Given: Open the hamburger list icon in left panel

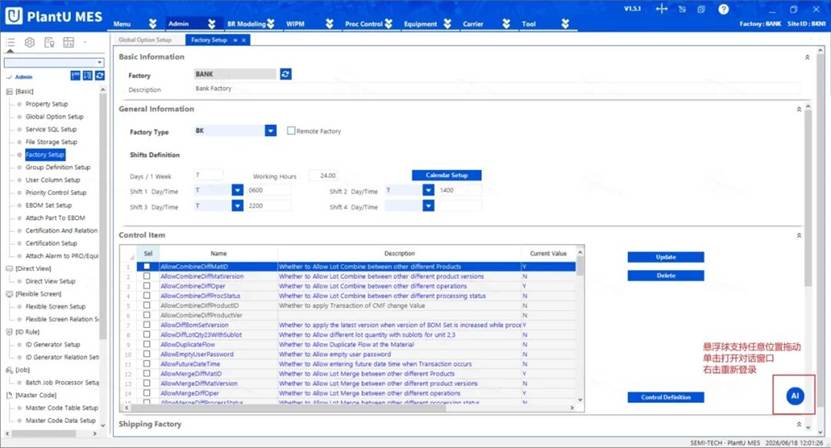Looking at the screenshot, I should tap(11, 42).
